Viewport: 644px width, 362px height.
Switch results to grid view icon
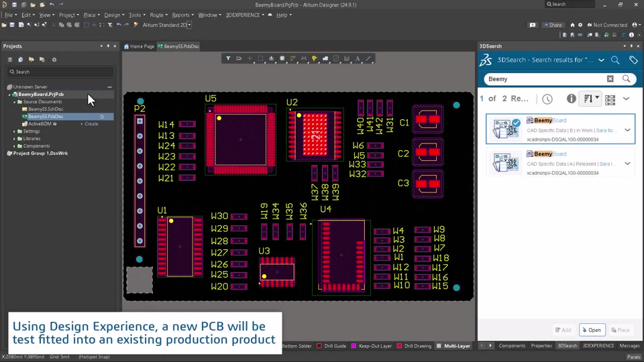click(610, 99)
